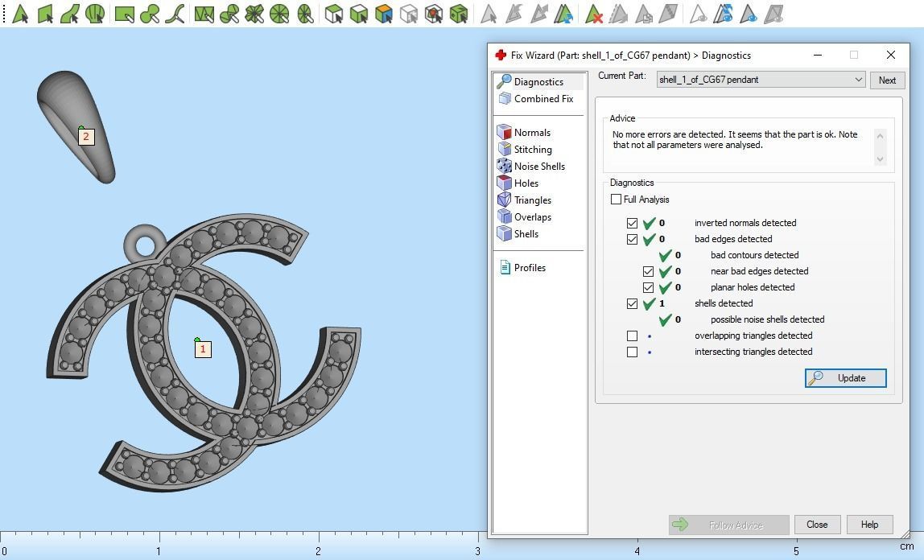Open the Stitching fix page

[532, 150]
